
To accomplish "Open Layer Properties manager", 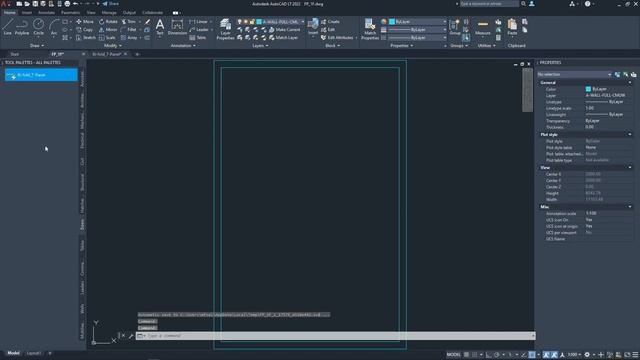I will pyautogui.click(x=225, y=29).
